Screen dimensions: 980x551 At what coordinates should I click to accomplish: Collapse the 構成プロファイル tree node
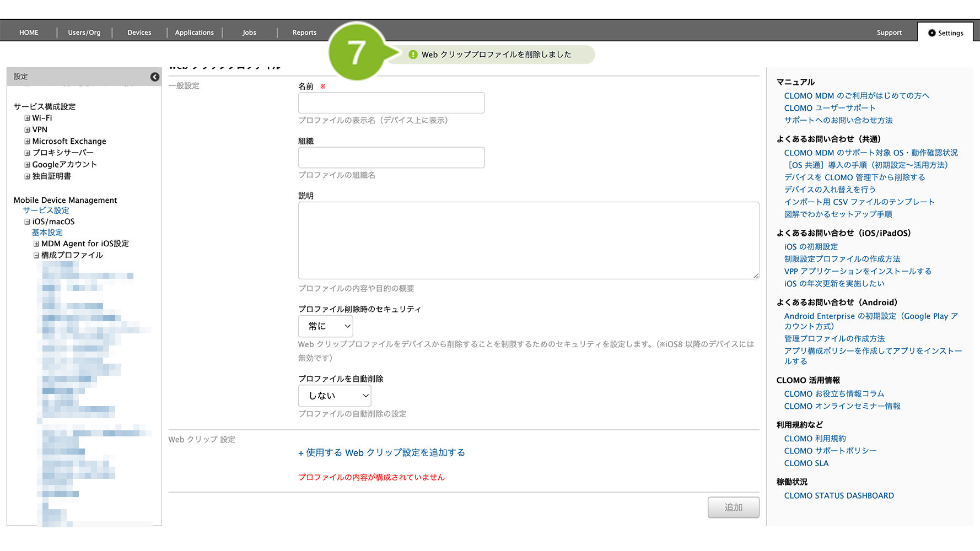click(36, 256)
